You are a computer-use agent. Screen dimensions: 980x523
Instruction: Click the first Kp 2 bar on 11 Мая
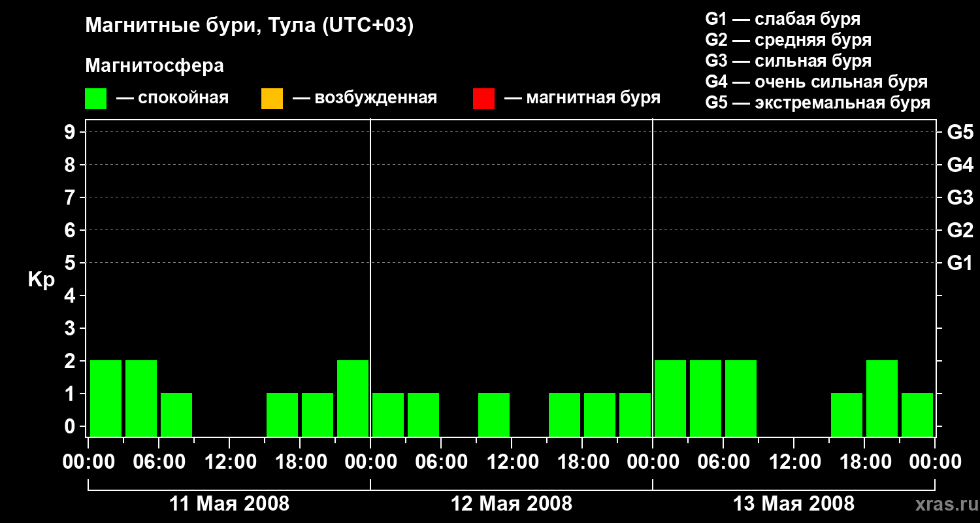[x=106, y=398]
